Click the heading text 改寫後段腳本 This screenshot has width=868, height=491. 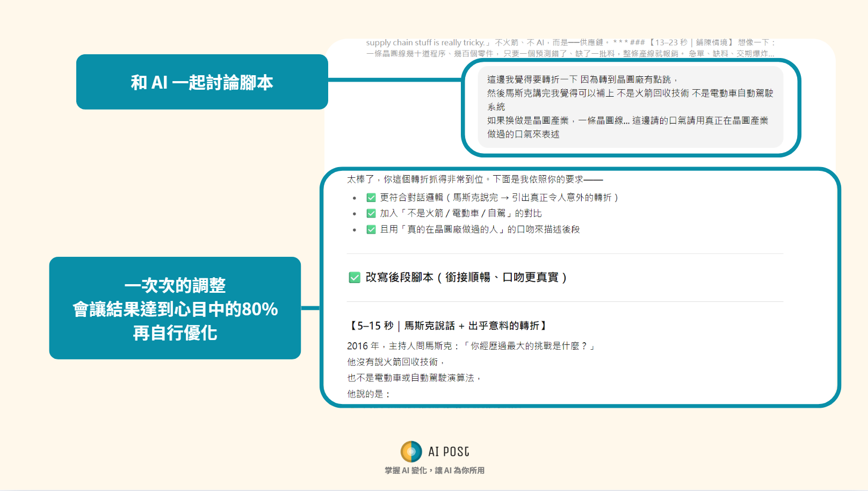(x=466, y=277)
